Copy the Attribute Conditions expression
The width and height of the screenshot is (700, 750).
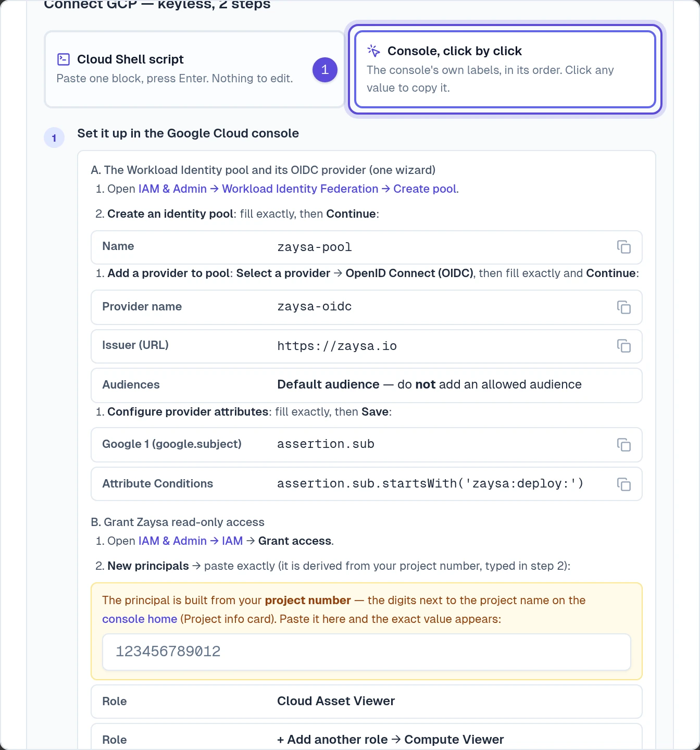click(x=623, y=484)
